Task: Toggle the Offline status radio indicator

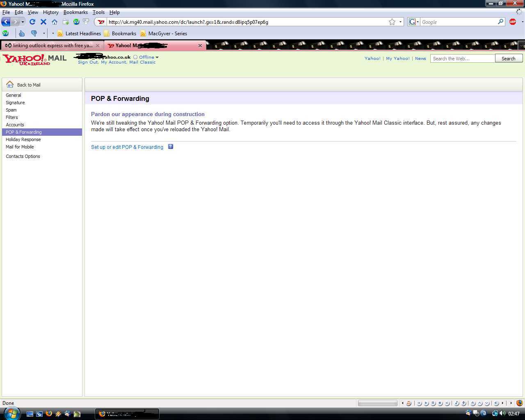Action: pyautogui.click(x=135, y=57)
